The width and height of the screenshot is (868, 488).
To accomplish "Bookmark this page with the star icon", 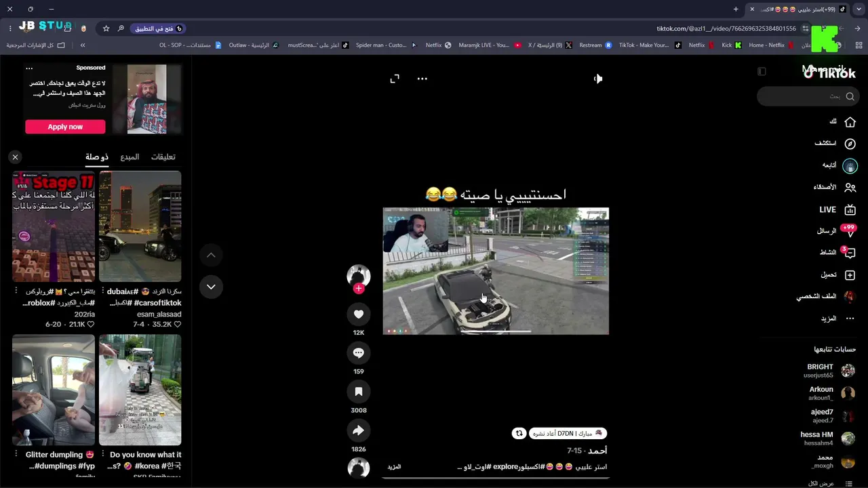I will (x=106, y=28).
